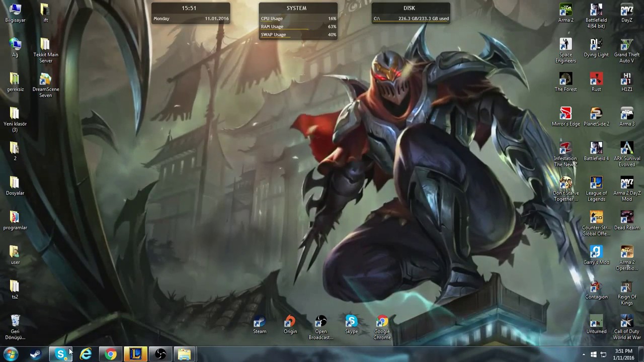Click the C:\ disk usage widget
The height and width of the screenshot is (362, 644).
pyautogui.click(x=411, y=19)
